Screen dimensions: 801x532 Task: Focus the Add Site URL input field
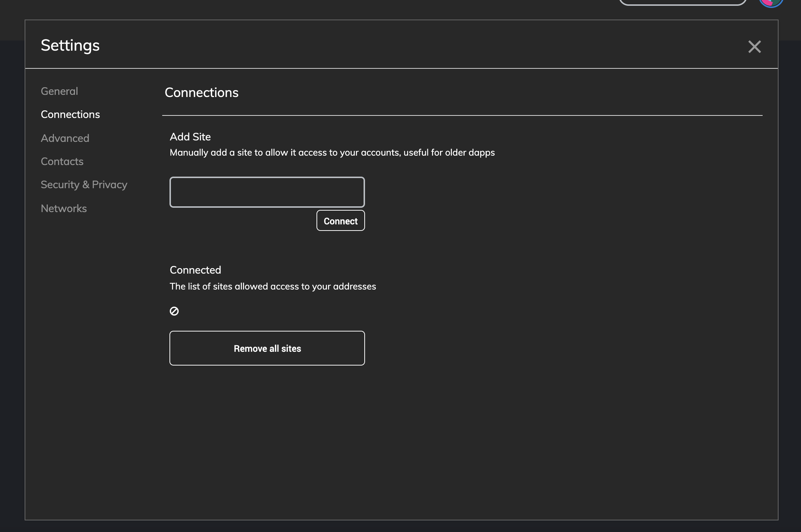click(267, 192)
